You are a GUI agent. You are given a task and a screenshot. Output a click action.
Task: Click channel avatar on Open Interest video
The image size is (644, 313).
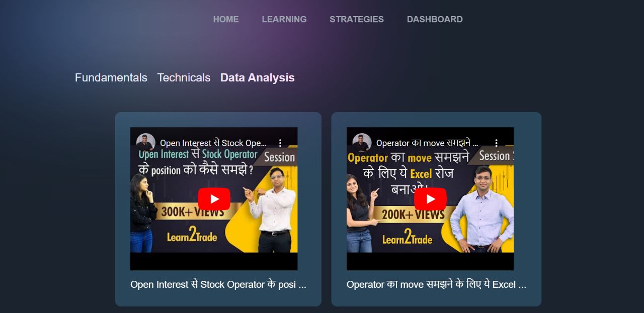click(x=146, y=143)
